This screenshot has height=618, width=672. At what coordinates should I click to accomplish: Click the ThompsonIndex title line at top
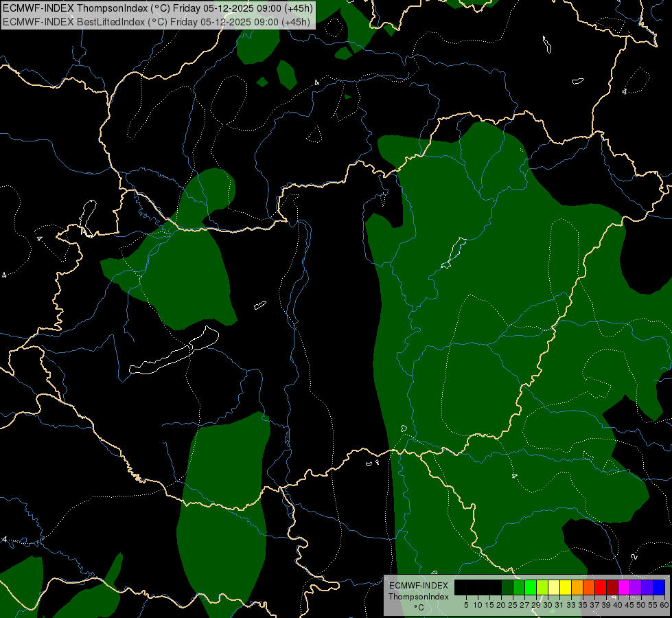coord(157,8)
